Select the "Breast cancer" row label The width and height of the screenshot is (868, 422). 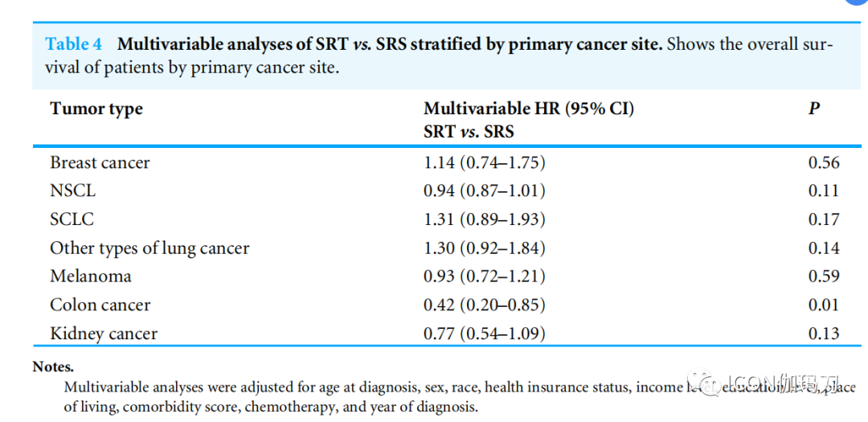pos(100,162)
